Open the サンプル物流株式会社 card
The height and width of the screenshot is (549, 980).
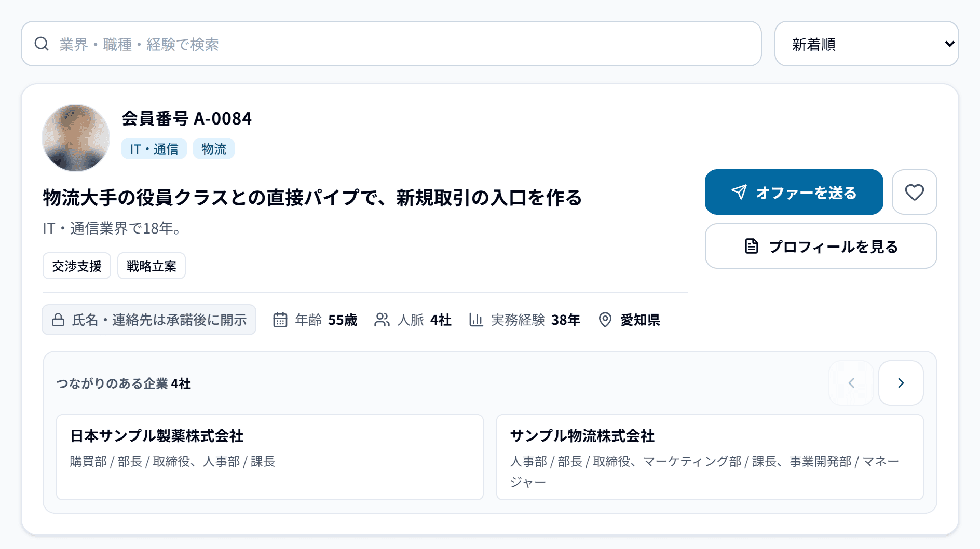pyautogui.click(x=710, y=457)
